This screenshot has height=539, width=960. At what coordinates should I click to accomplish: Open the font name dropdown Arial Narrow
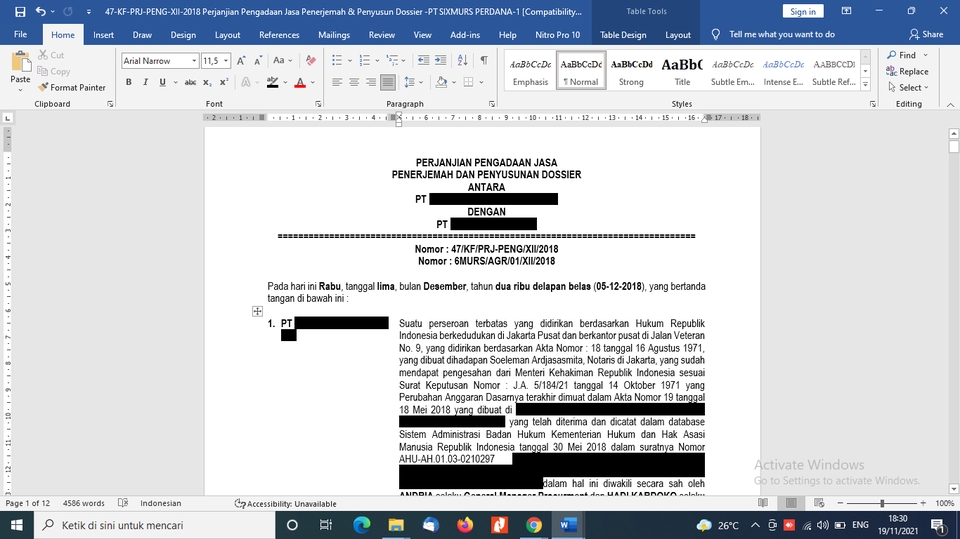[x=194, y=61]
